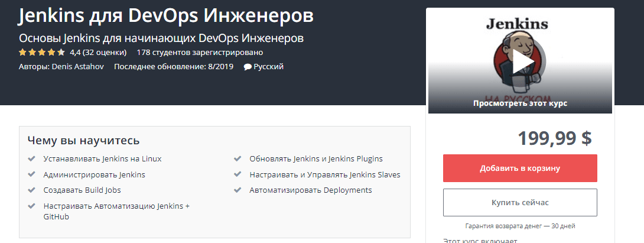Select the Русский language label
Image resolution: width=644 pixels, height=243 pixels.
point(269,67)
